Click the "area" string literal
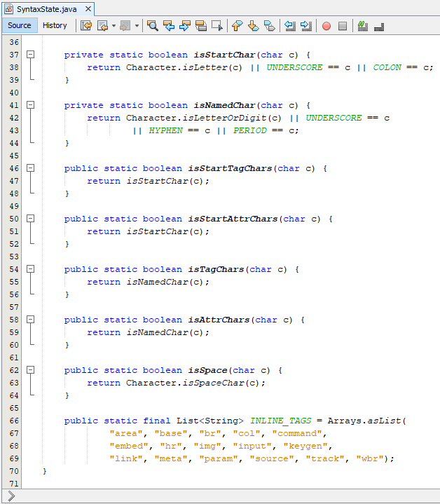The image size is (440, 504). 126,433
